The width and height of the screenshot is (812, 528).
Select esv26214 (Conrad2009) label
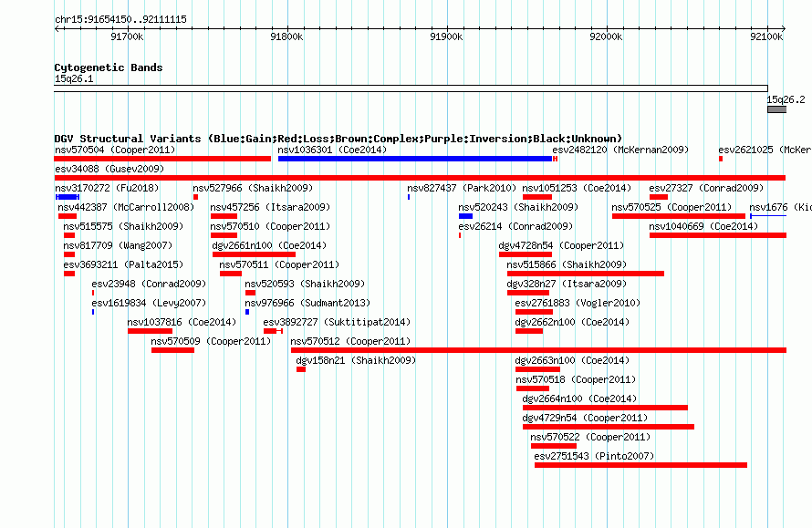tap(515, 227)
